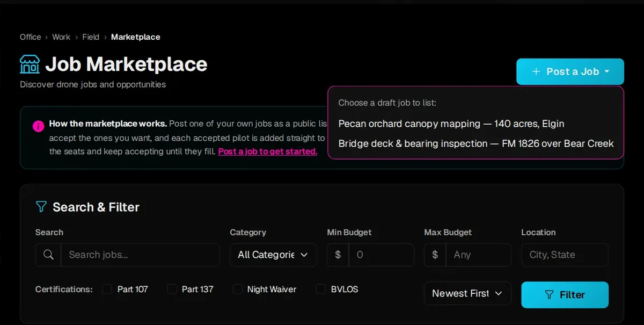This screenshot has height=325, width=644.
Task: Apply filters with the Filter button
Action: click(x=565, y=294)
